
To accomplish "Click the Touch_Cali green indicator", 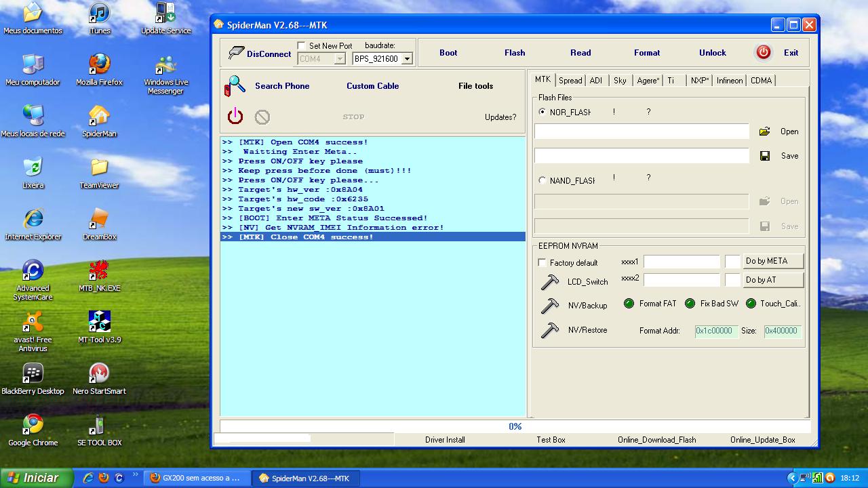I will click(x=751, y=304).
